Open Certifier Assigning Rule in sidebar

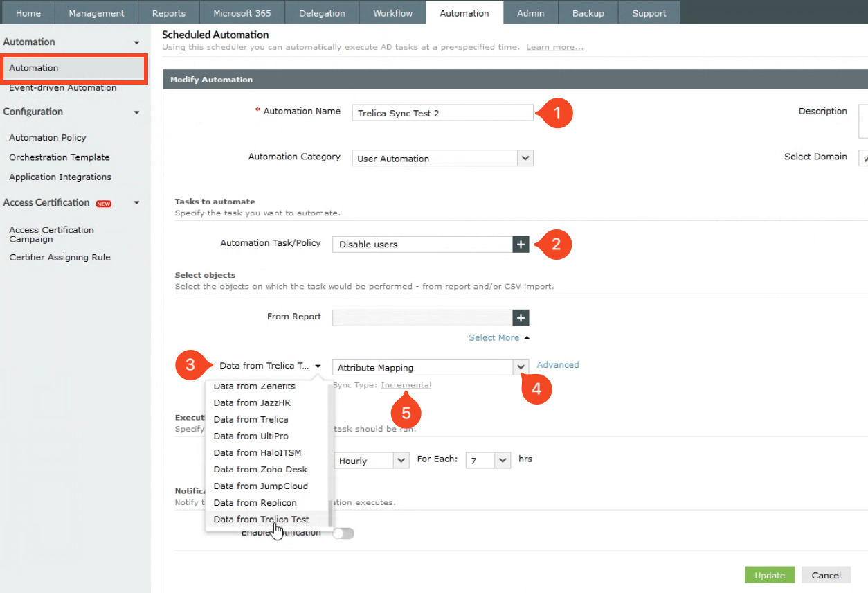pyautogui.click(x=60, y=258)
